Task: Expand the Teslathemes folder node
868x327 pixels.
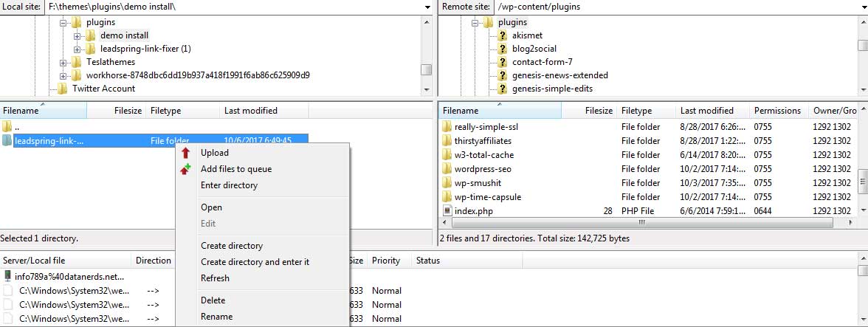Action: (63, 63)
